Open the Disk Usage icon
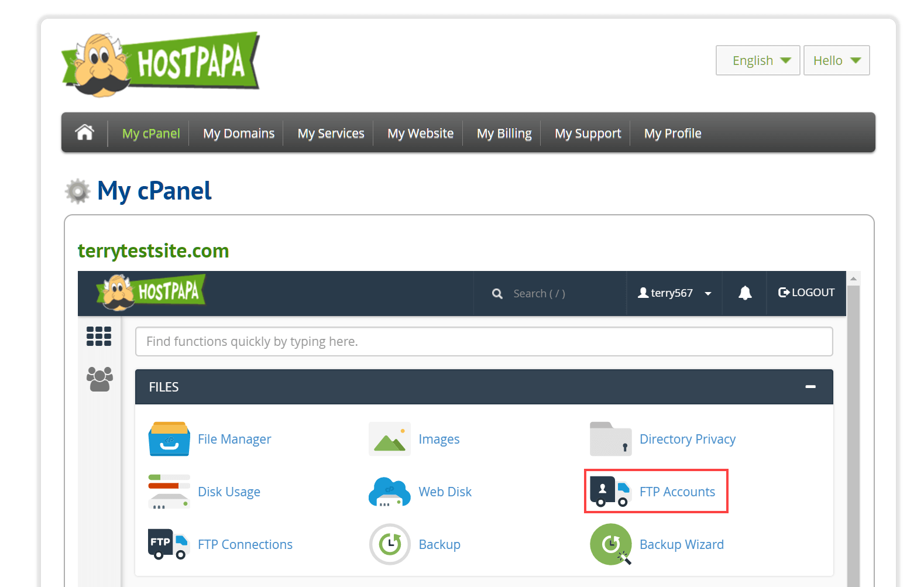This screenshot has width=924, height=587. click(169, 492)
